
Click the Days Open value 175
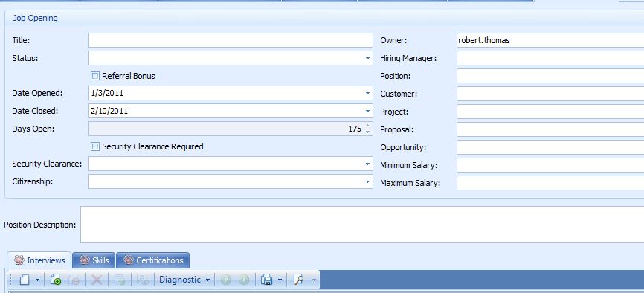pos(355,129)
